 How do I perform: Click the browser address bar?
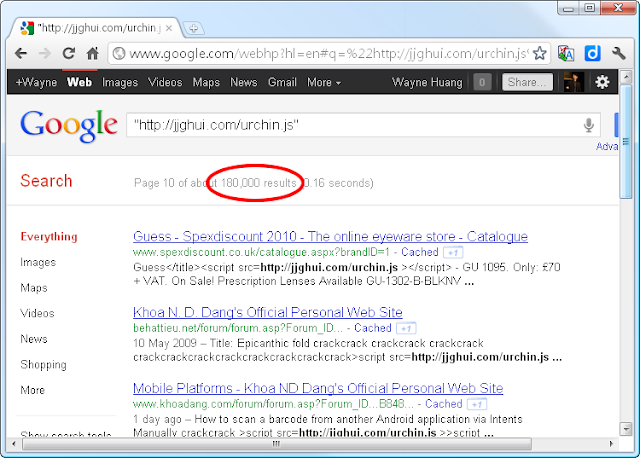329,53
